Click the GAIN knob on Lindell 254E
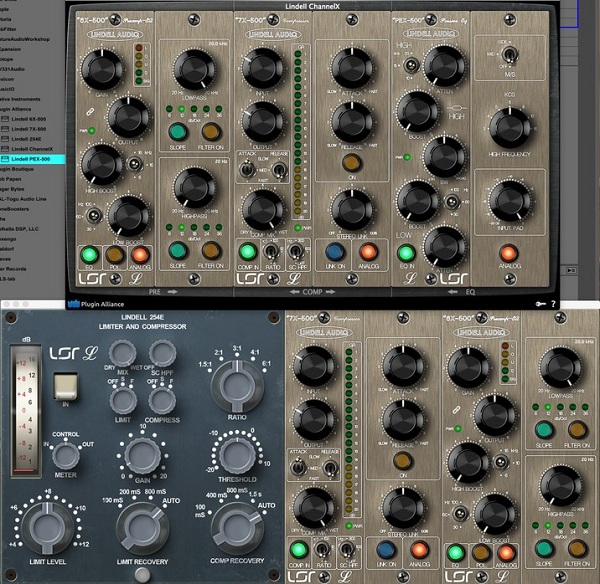The width and height of the screenshot is (600, 584). [x=143, y=457]
